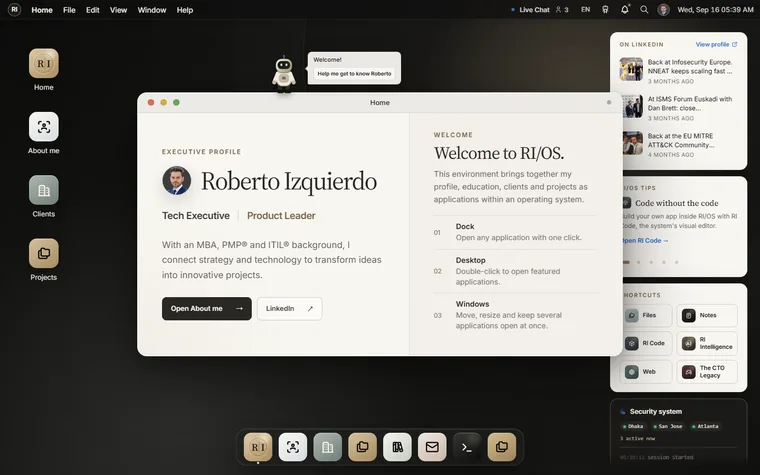Viewport: 760px width, 475px height.
Task: Click View profile link on LinkedIn card
Action: [716, 44]
